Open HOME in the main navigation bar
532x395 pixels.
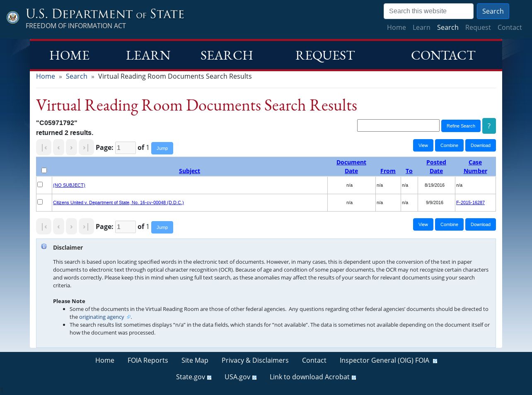(69, 55)
